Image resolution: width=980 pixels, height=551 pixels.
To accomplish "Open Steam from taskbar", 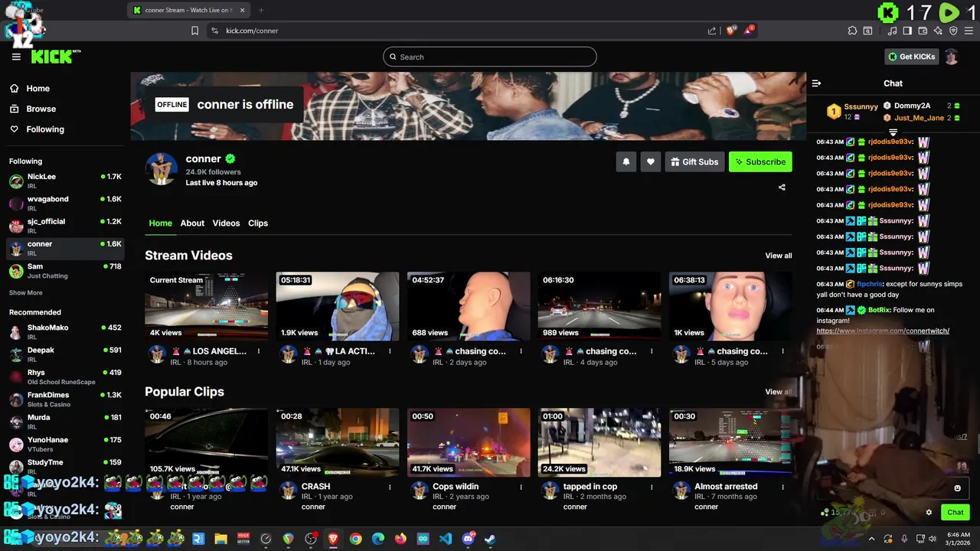I will pos(490,539).
